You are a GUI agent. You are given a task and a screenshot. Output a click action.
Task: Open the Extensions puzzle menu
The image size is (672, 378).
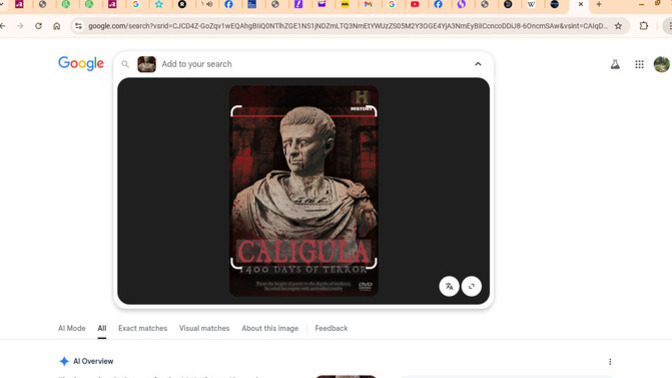click(643, 26)
